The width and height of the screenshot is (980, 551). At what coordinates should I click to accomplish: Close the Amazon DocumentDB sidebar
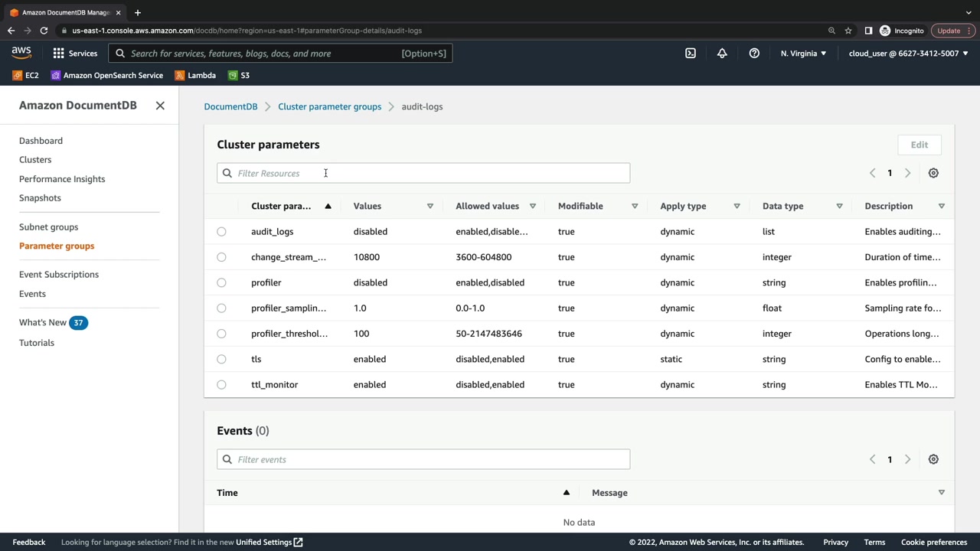tap(160, 106)
